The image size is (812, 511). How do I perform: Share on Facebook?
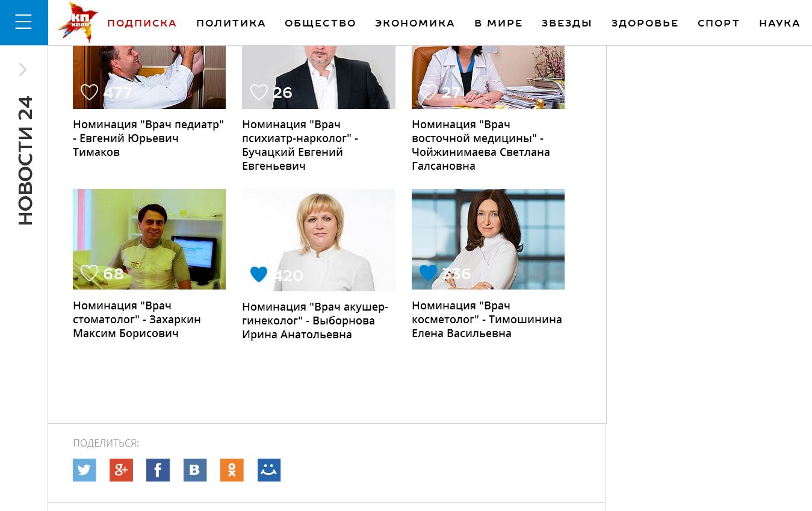[158, 470]
